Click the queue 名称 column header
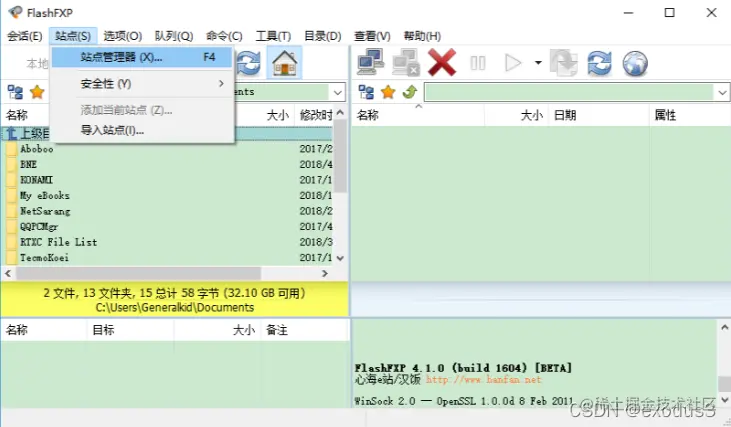 click(44, 330)
